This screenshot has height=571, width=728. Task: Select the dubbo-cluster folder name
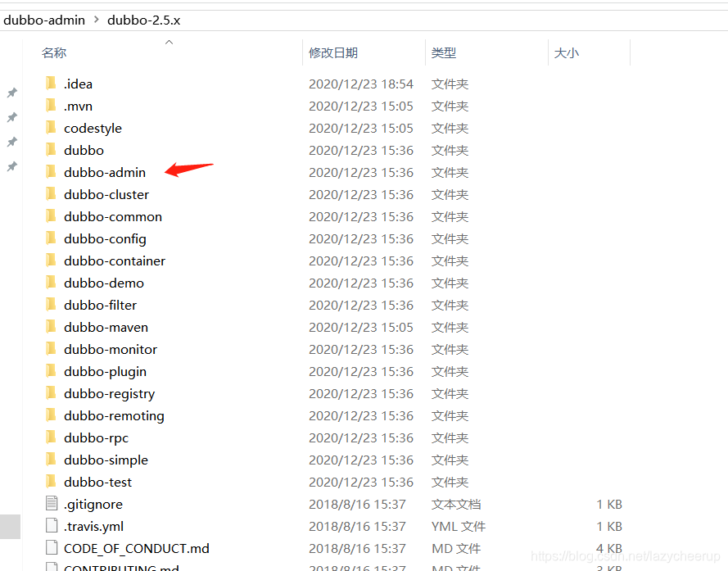pos(106,194)
